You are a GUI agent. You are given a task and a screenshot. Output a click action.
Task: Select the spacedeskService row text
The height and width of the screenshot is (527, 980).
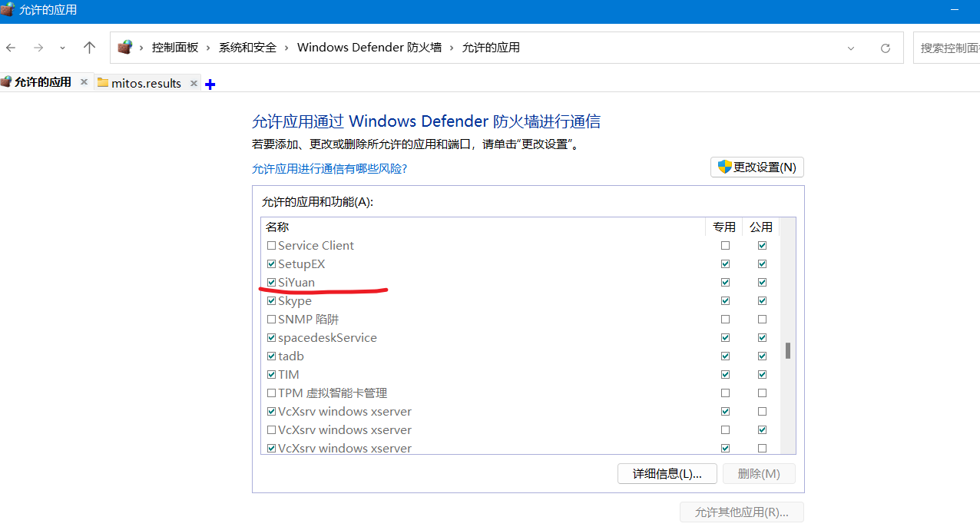(327, 338)
